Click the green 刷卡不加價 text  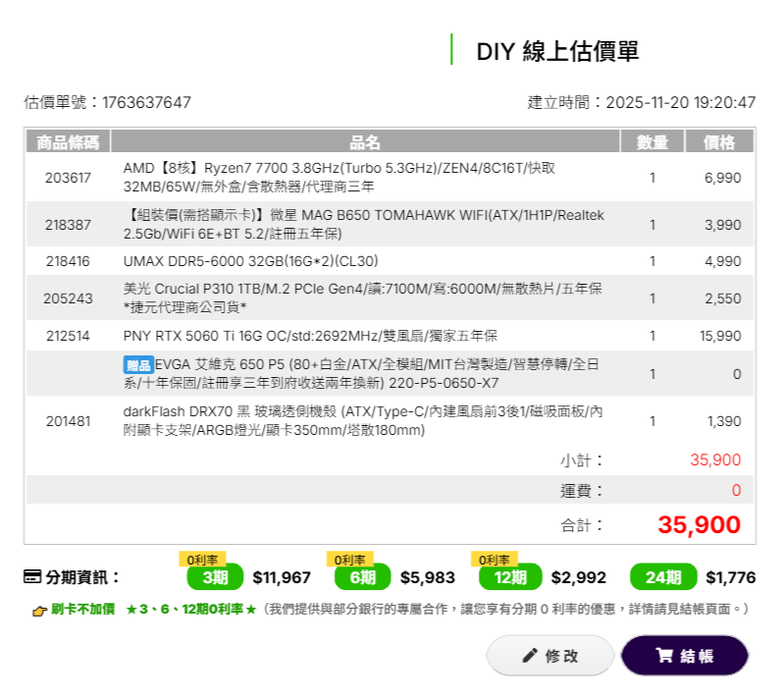coord(83,609)
